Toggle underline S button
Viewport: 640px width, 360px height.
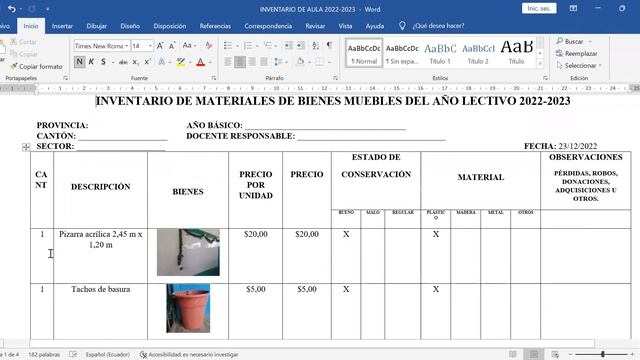[103, 62]
